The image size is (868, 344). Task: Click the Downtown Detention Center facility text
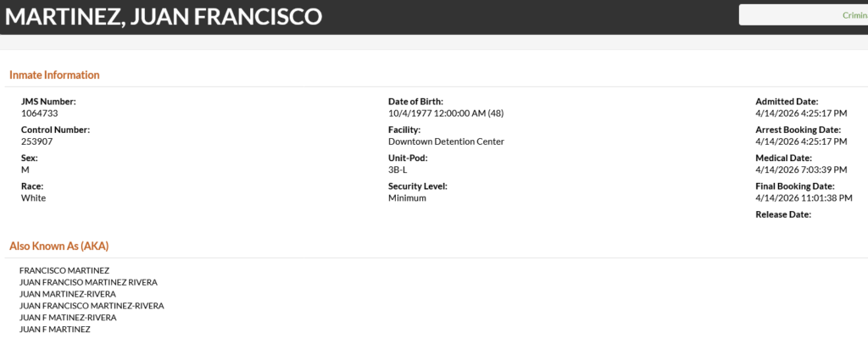(446, 141)
